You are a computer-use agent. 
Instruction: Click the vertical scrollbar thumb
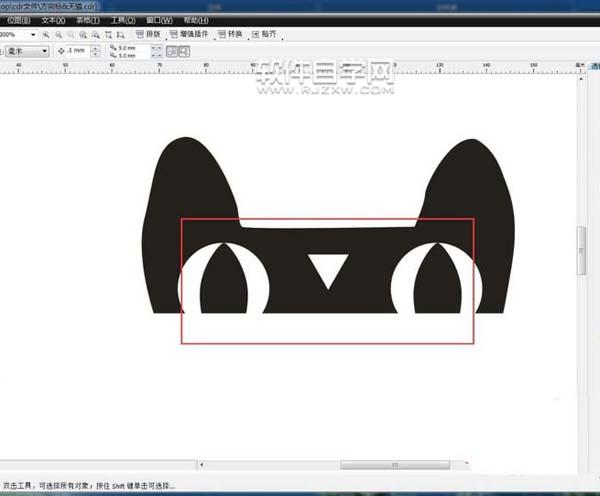581,250
